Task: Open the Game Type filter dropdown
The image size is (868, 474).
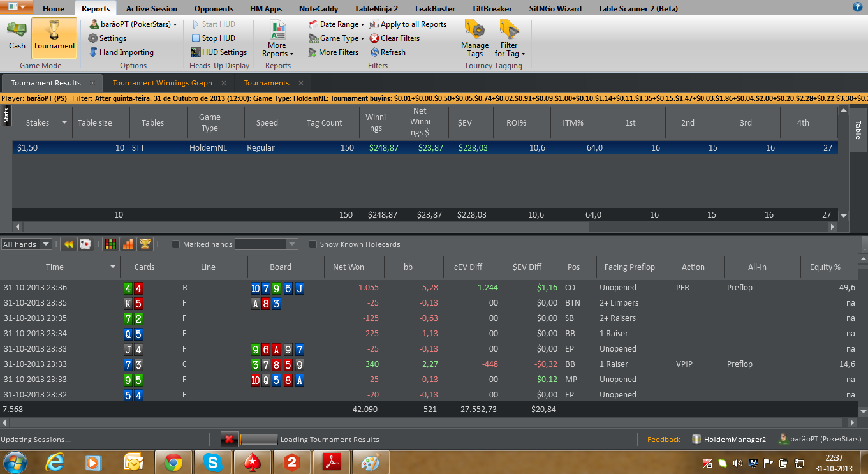Action: click(x=336, y=38)
